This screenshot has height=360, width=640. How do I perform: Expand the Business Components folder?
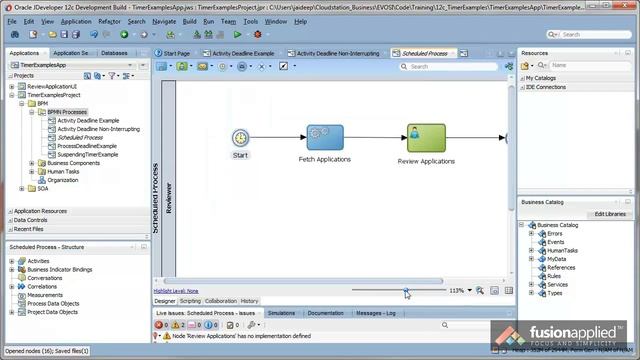[32, 163]
